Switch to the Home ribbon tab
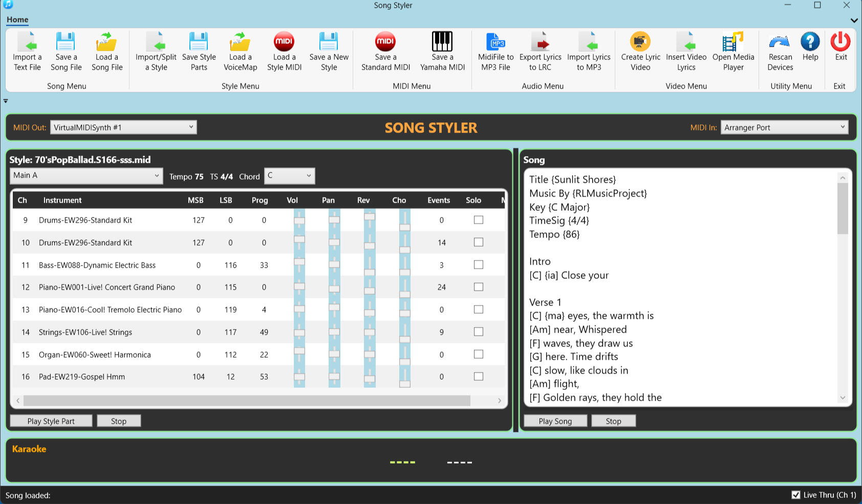The width and height of the screenshot is (862, 504). pyautogui.click(x=17, y=19)
